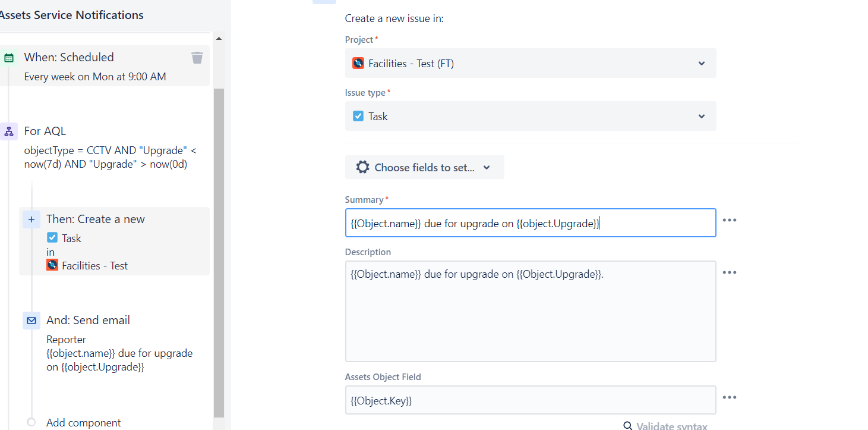This screenshot has height=430, width=868.
Task: Click the plus icon on Then: Create component
Action: 31,219
